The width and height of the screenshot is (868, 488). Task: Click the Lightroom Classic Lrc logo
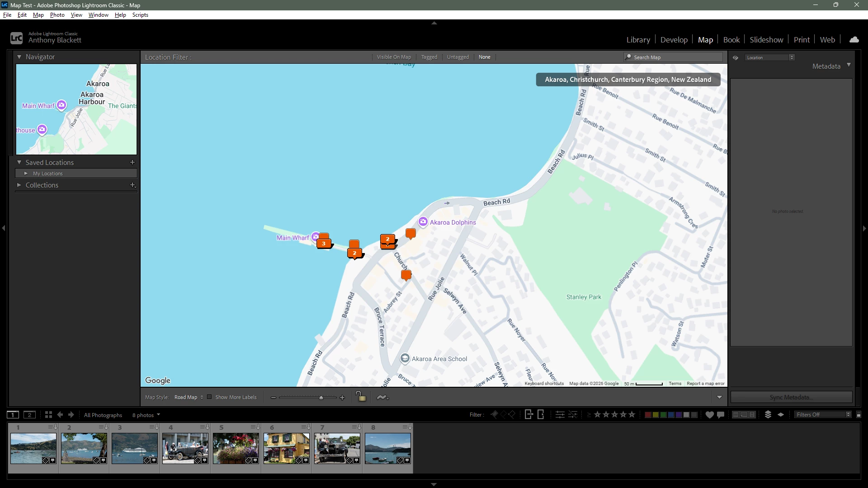(x=16, y=38)
